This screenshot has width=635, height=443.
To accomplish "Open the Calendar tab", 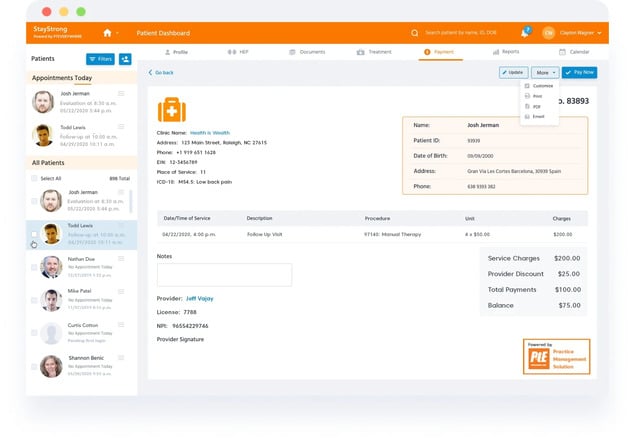I will click(574, 52).
